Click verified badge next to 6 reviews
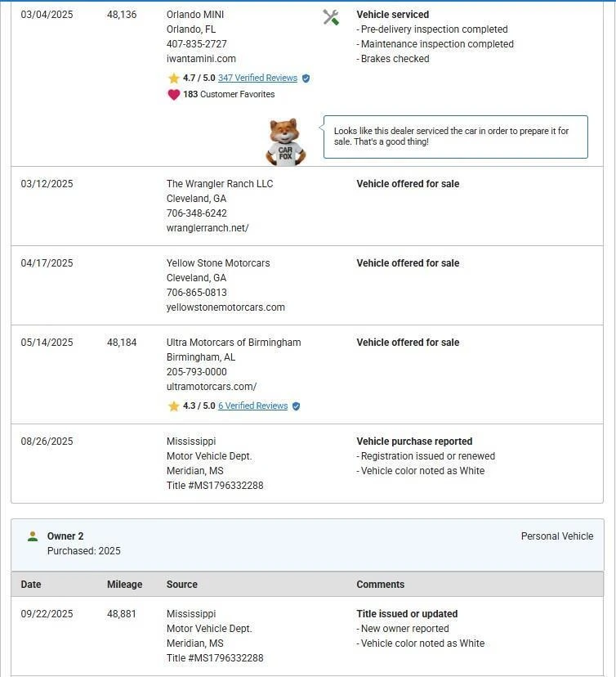This screenshot has width=616, height=677. pos(297,406)
